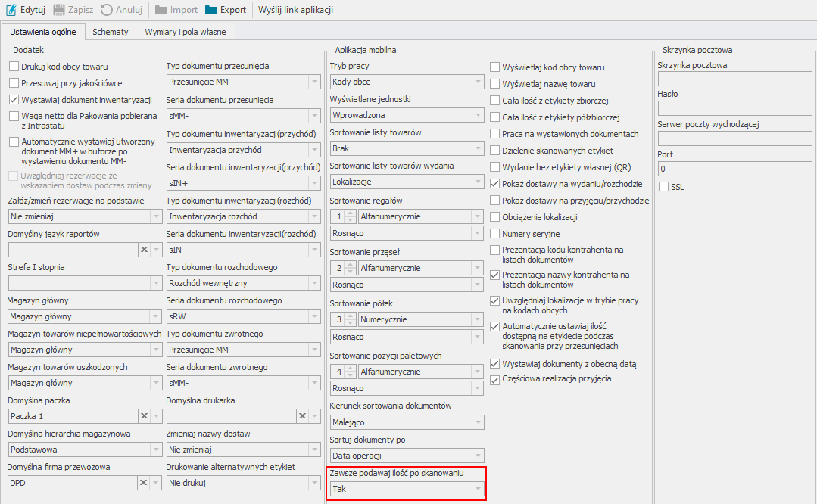The height and width of the screenshot is (504, 817).
Task: Click the Export folder icon
Action: [210, 10]
